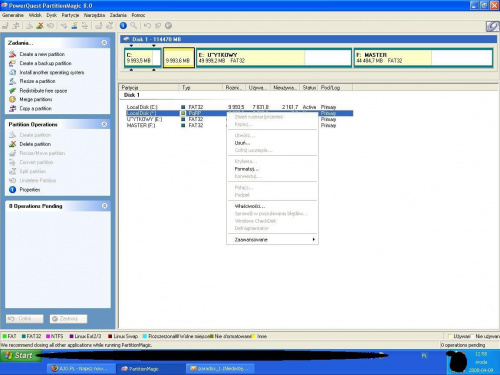Click the format-partition toolbar icon with yellow highlight

point(74,26)
